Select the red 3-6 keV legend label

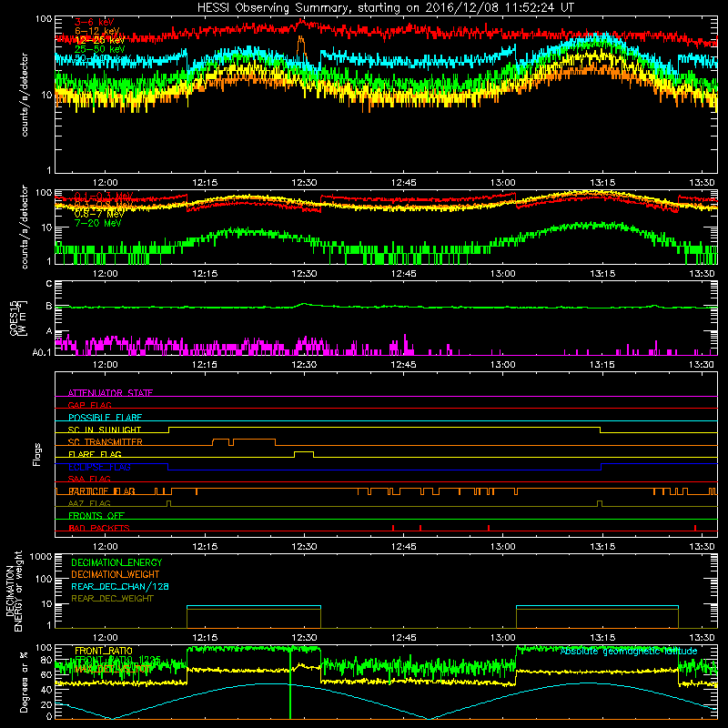click(x=95, y=22)
